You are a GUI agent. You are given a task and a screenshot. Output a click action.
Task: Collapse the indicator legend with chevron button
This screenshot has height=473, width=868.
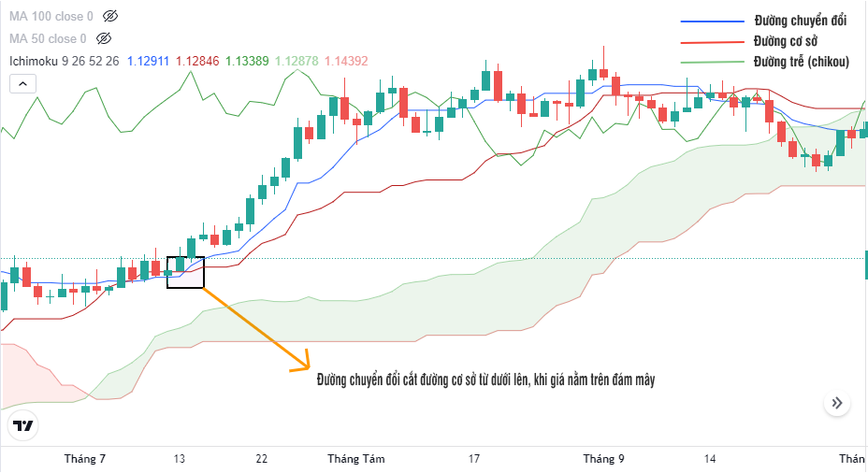coord(23,83)
